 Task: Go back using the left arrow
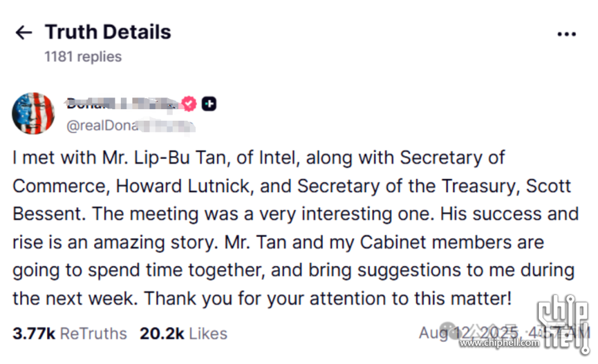(x=24, y=32)
